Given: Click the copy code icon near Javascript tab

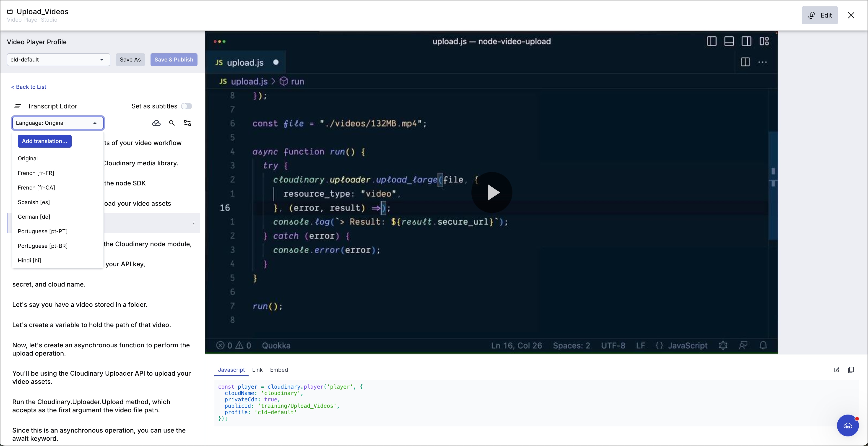Looking at the screenshot, I should (852, 370).
